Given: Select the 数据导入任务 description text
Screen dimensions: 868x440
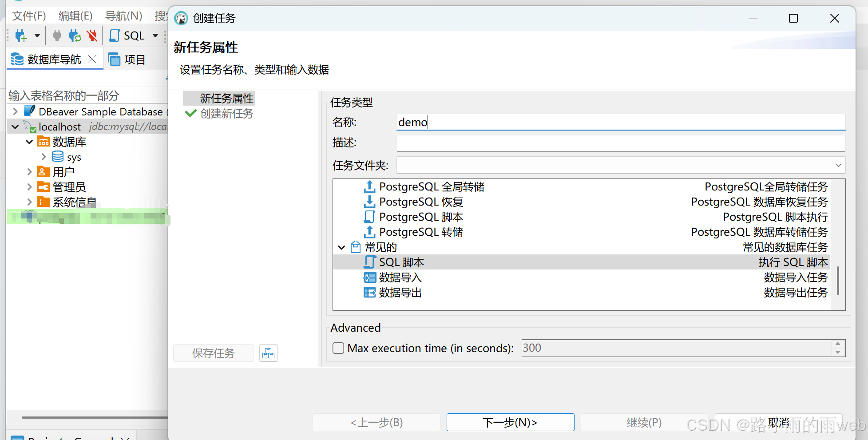Looking at the screenshot, I should [x=796, y=277].
